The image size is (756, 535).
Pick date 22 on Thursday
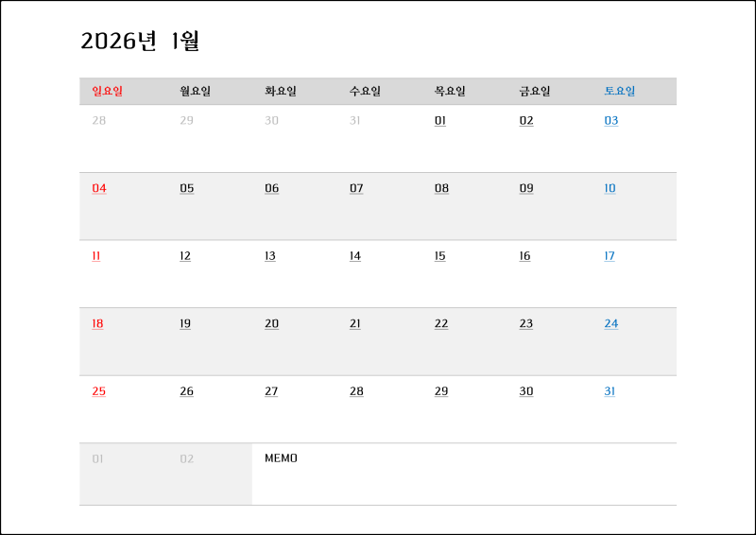click(441, 323)
